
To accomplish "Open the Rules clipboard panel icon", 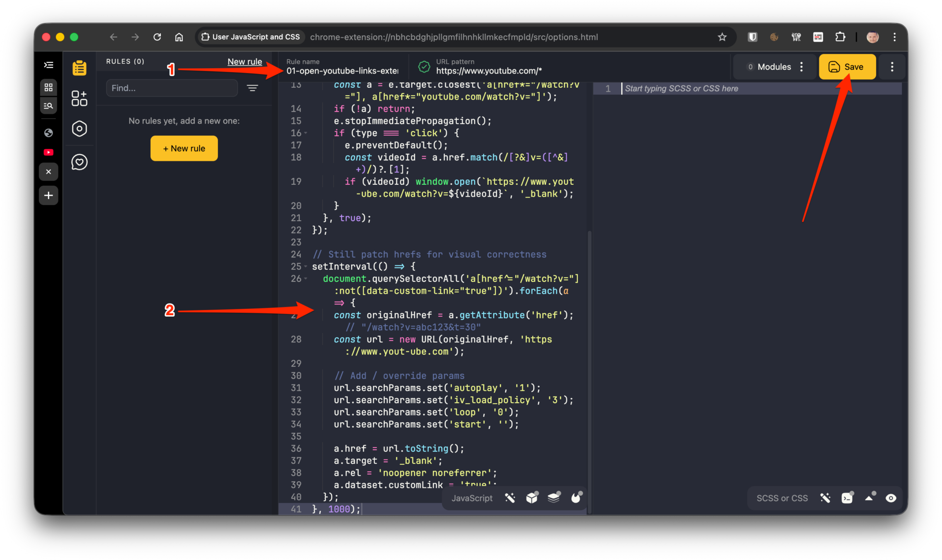I will (x=79, y=68).
